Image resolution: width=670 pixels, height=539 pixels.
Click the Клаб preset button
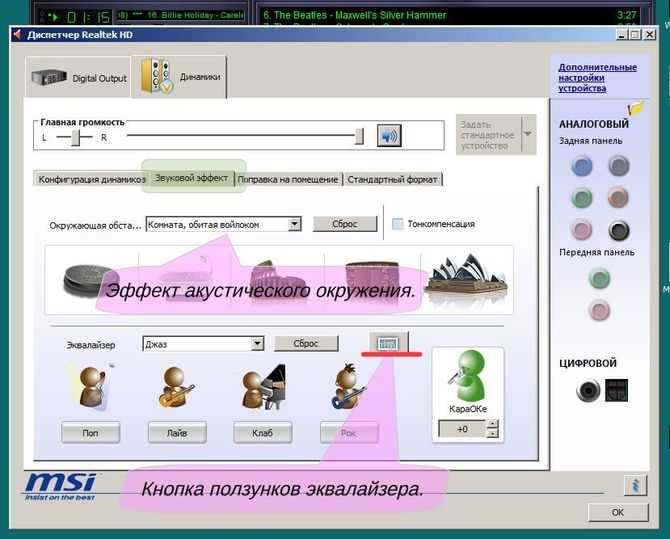pyautogui.click(x=262, y=433)
